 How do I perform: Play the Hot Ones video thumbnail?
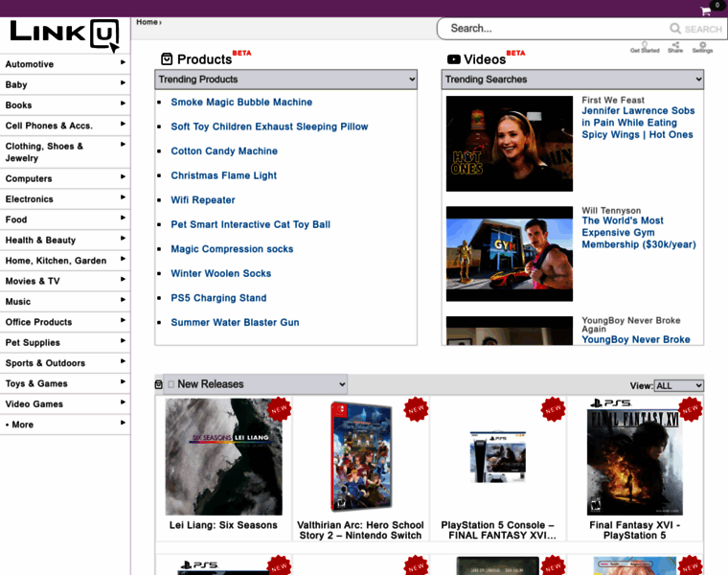click(510, 144)
